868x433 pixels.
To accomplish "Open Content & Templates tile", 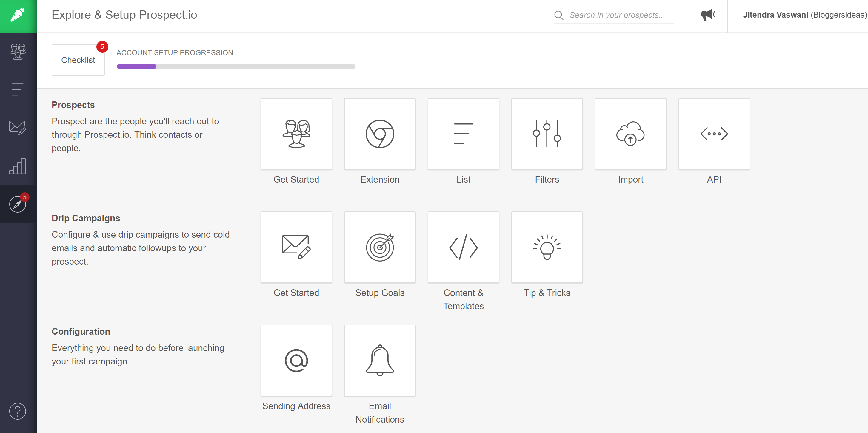I will click(x=463, y=247).
